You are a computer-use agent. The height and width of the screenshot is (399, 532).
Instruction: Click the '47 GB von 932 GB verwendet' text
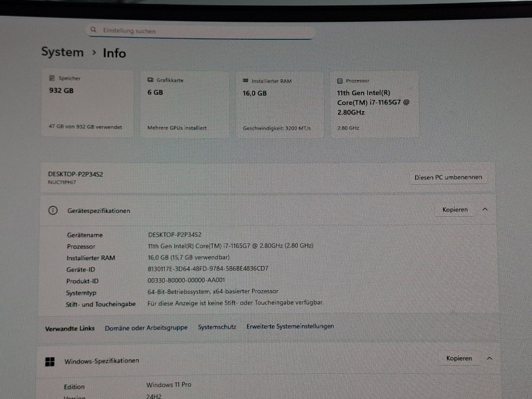[85, 127]
